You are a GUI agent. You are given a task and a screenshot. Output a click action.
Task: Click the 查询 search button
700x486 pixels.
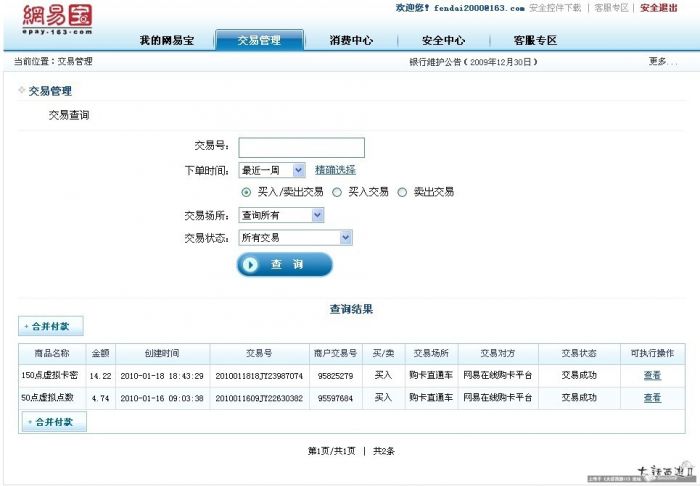[x=284, y=264]
